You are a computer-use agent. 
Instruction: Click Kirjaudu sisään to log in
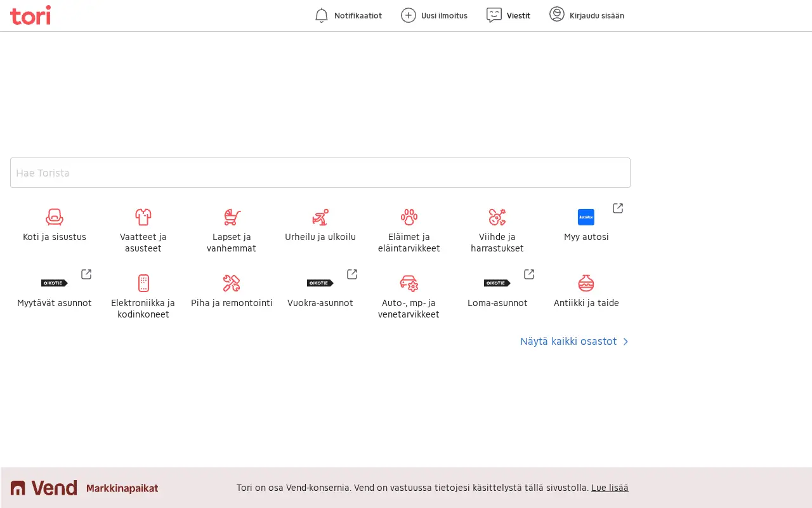coord(587,15)
